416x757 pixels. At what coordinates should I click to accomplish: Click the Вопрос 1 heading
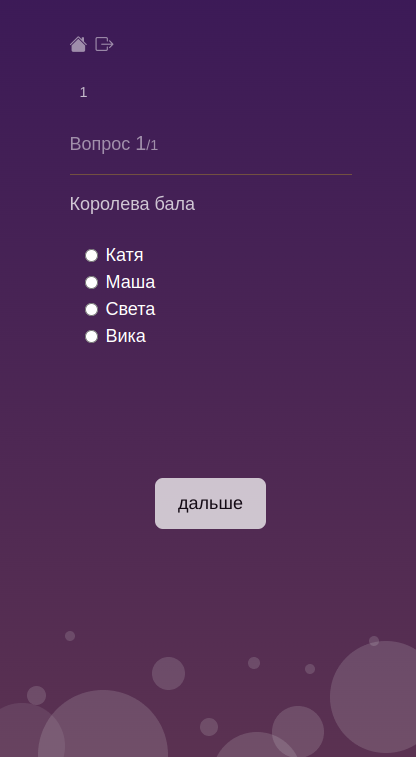tap(107, 144)
